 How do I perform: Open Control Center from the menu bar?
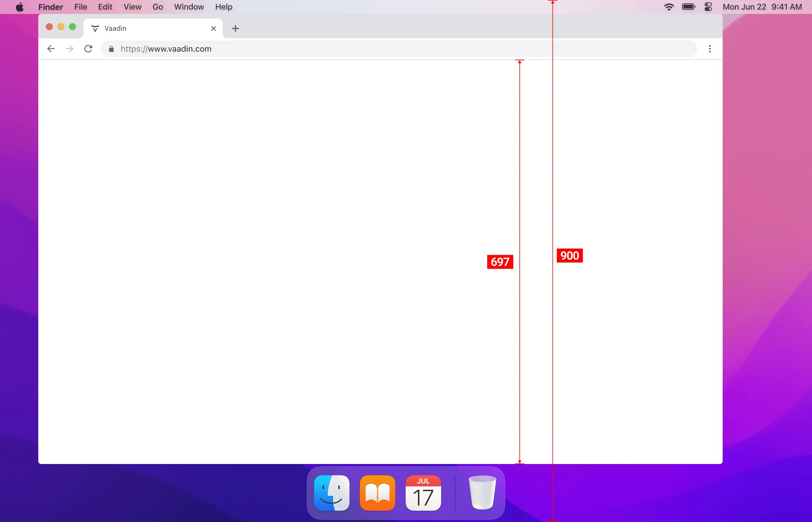coord(708,7)
